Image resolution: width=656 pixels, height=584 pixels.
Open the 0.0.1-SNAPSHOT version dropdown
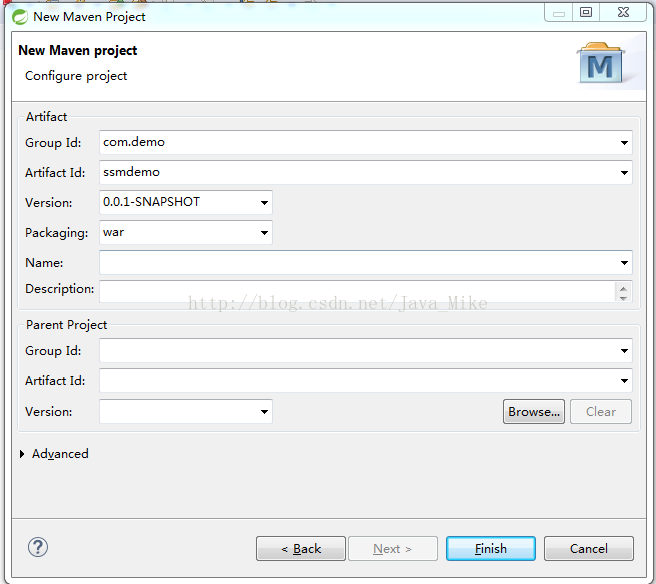264,202
